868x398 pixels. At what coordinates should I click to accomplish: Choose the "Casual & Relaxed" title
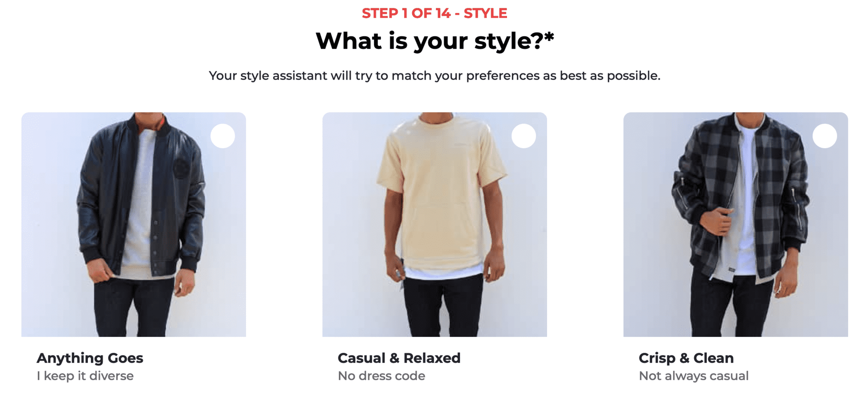pos(399,358)
